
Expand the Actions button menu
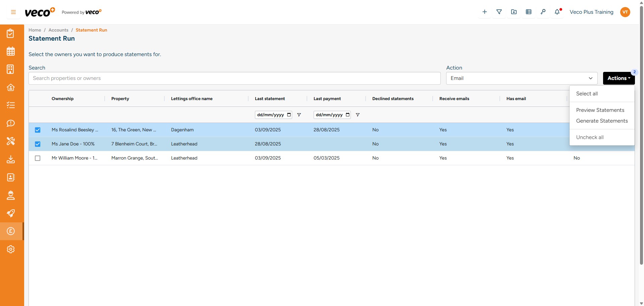[618, 78]
